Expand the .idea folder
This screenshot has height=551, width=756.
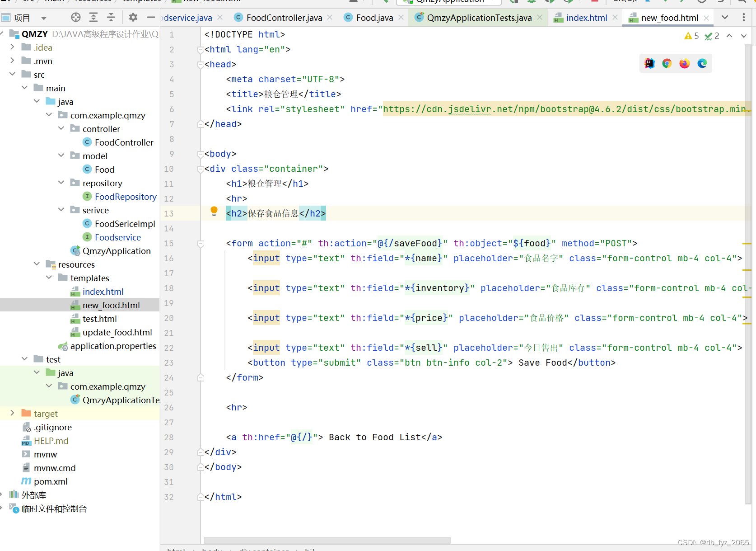click(12, 47)
